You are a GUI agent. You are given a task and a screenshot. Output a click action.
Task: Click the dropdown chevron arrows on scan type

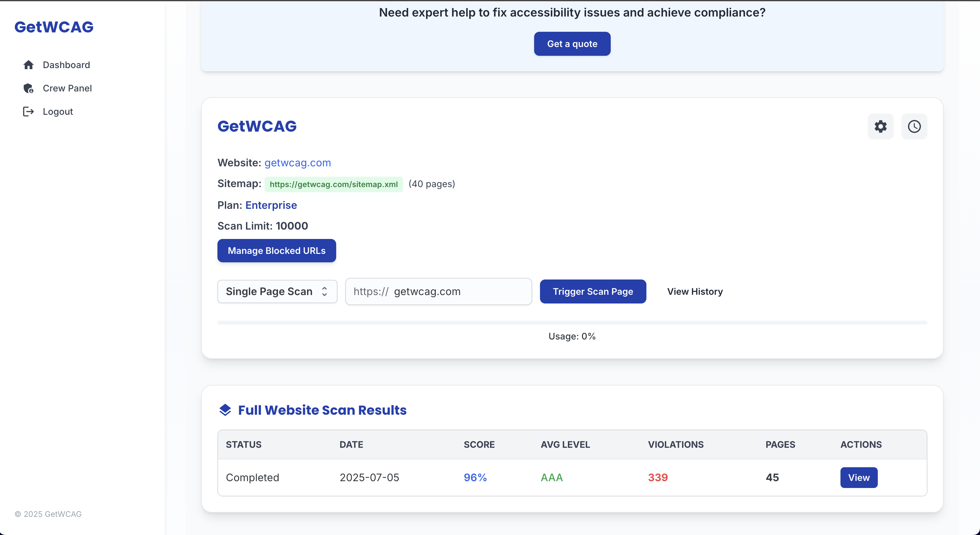(325, 291)
